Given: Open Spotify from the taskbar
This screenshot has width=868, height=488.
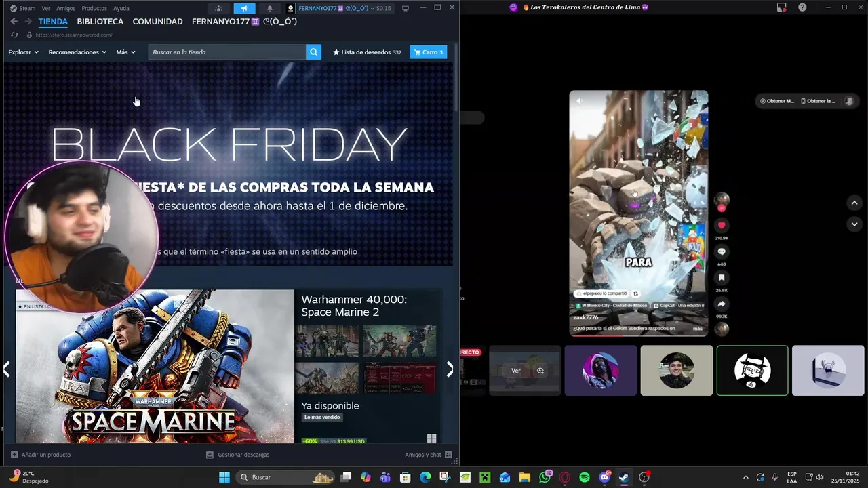Looking at the screenshot, I should click(585, 477).
